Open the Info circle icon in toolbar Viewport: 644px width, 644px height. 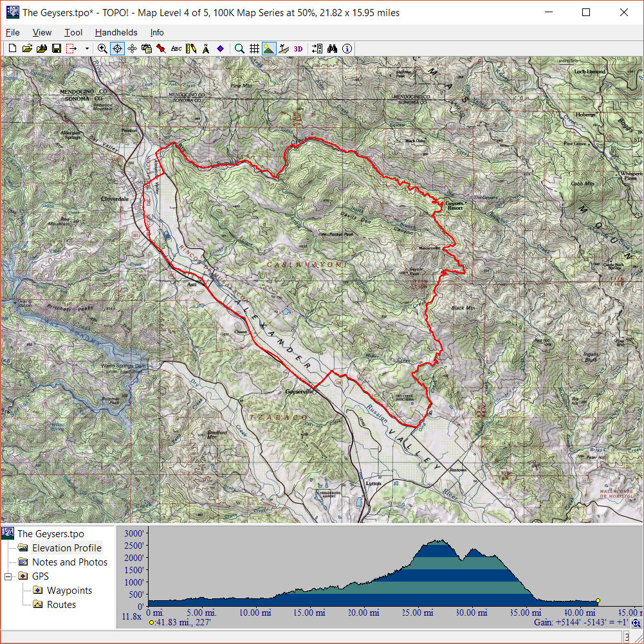pyautogui.click(x=347, y=48)
